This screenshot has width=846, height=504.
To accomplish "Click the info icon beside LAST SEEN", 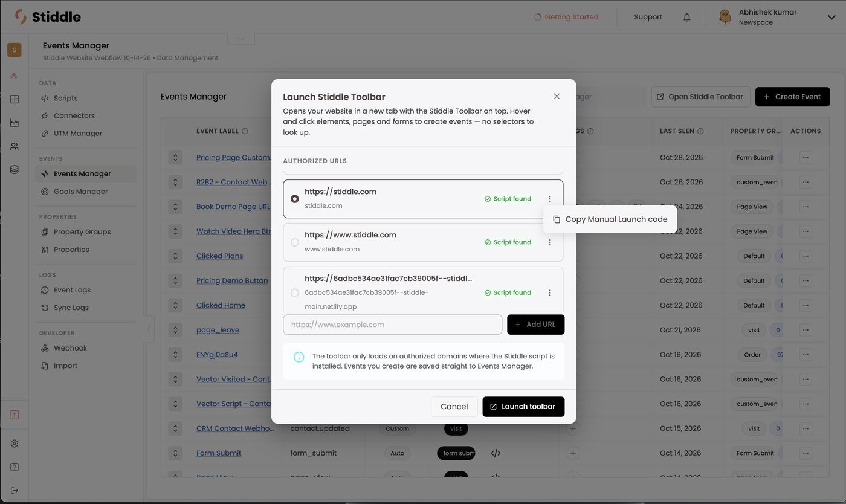I will click(x=700, y=131).
